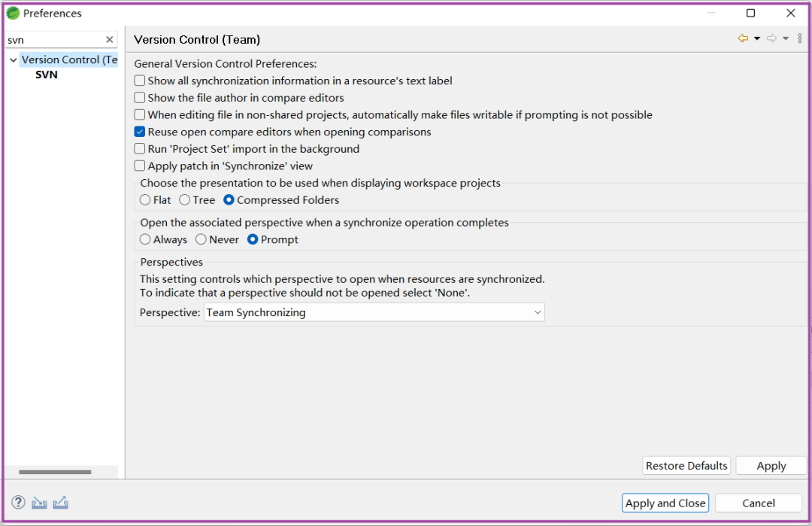Collapse the Version Control tree node
This screenshot has height=526, width=812.
(13, 60)
